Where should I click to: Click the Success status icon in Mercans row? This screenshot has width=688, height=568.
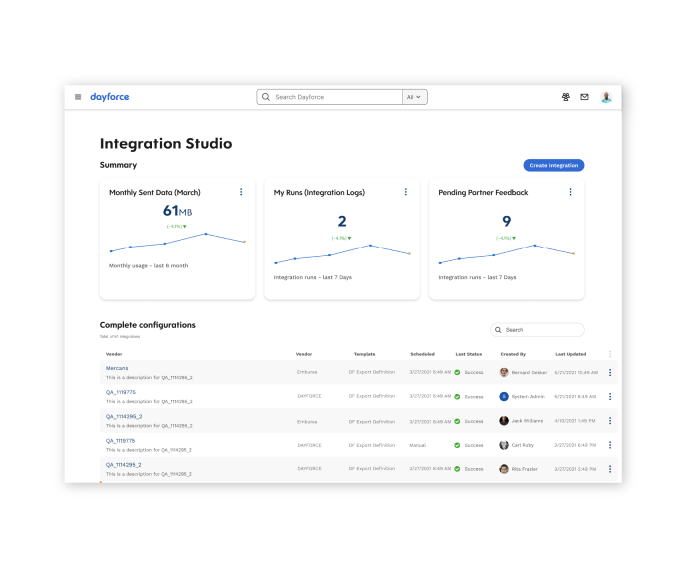click(457, 372)
